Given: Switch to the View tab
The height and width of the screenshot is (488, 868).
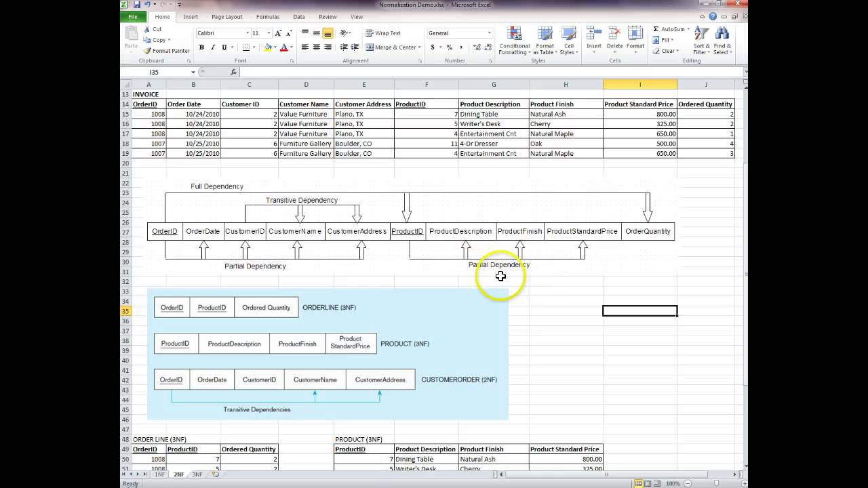Looking at the screenshot, I should pos(357,16).
